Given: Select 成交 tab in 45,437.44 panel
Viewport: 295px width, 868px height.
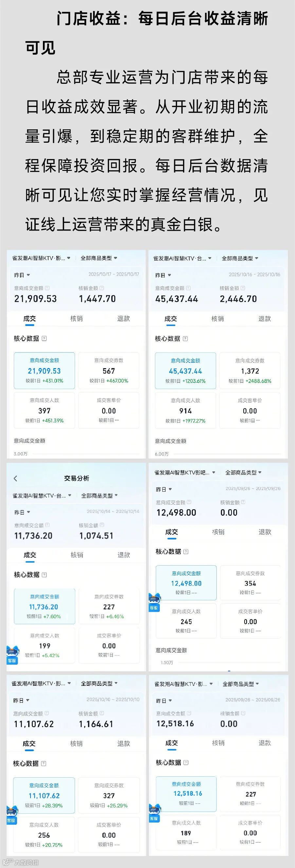Looking at the screenshot, I should 171,319.
